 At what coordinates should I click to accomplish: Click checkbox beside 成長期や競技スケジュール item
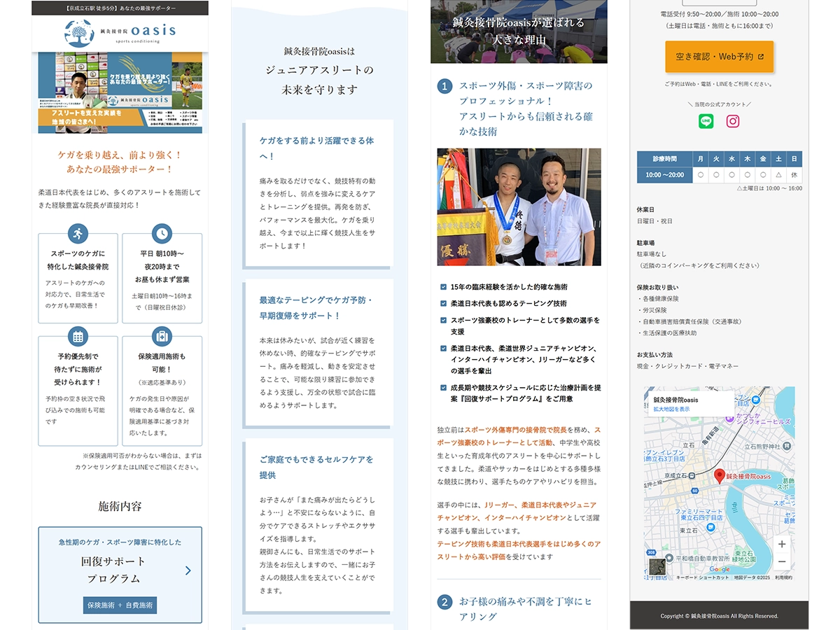(443, 387)
